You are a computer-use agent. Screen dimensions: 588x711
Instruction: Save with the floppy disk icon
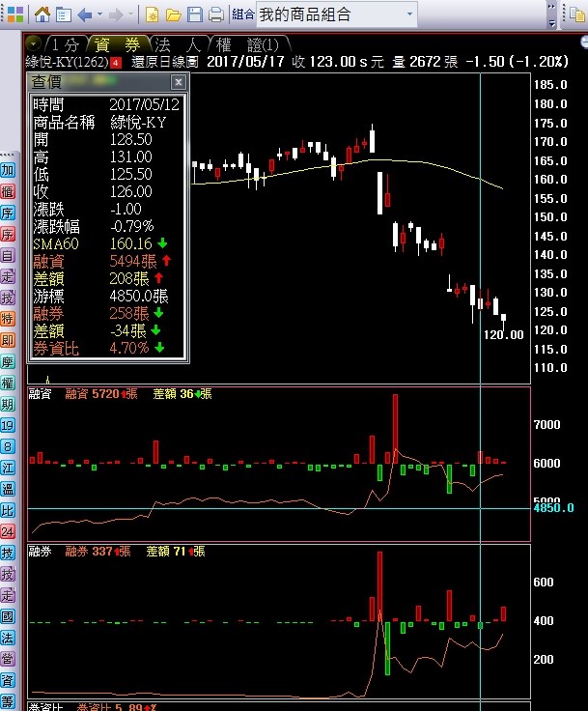tap(194, 14)
